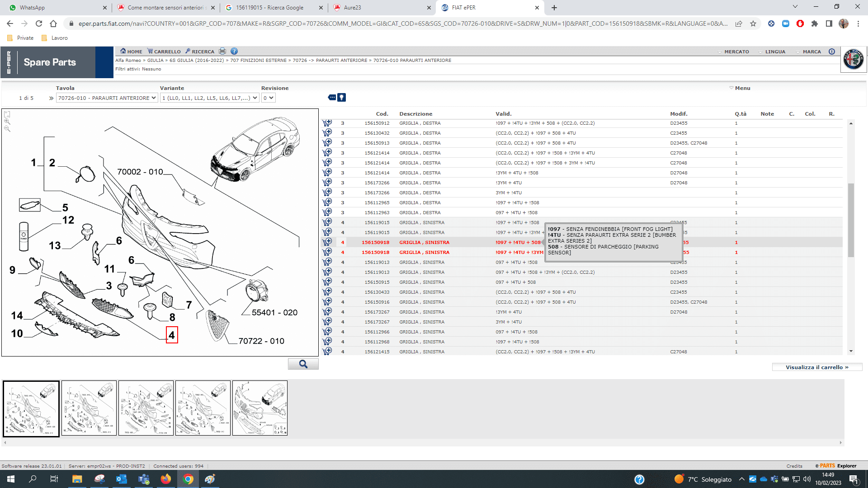Add part 156150916 to cart
Image resolution: width=868 pixels, height=488 pixels.
(x=327, y=302)
